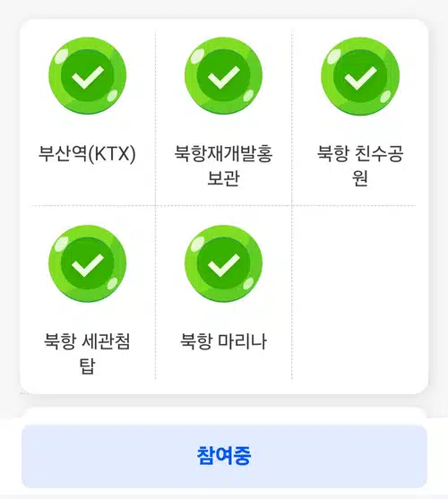Tap white checkmark inside 북항 세관첨탑 stamp
The width and height of the screenshot is (448, 499).
(x=88, y=265)
